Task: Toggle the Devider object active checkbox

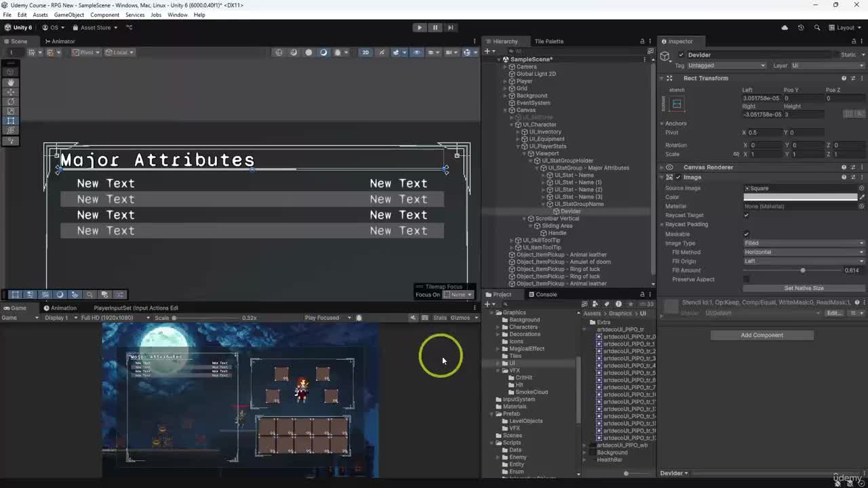Action: coord(681,55)
